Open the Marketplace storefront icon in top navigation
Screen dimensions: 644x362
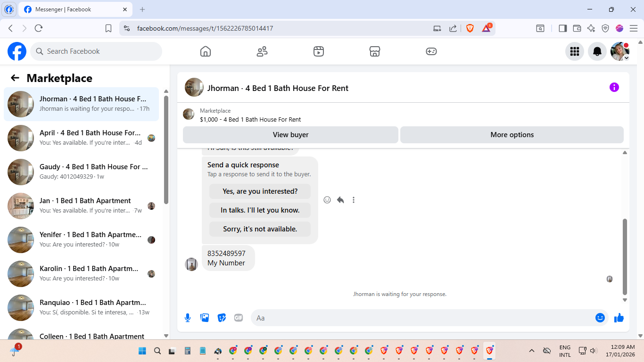pos(375,51)
